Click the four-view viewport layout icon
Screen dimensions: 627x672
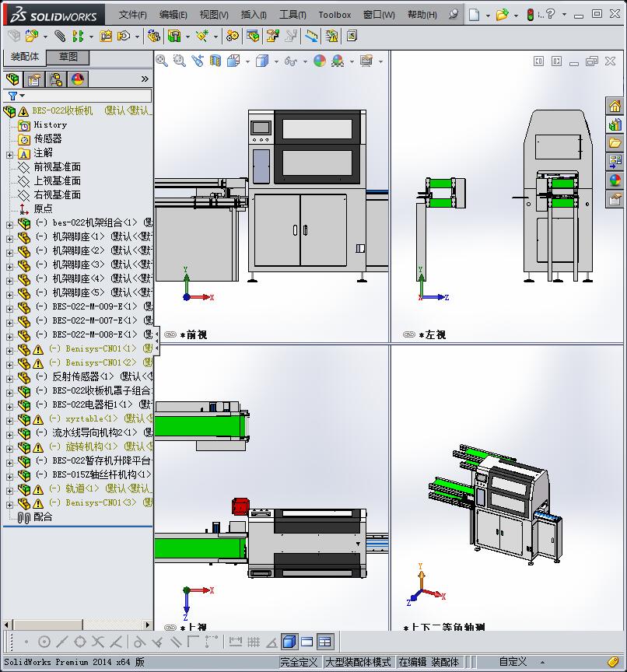[325, 642]
